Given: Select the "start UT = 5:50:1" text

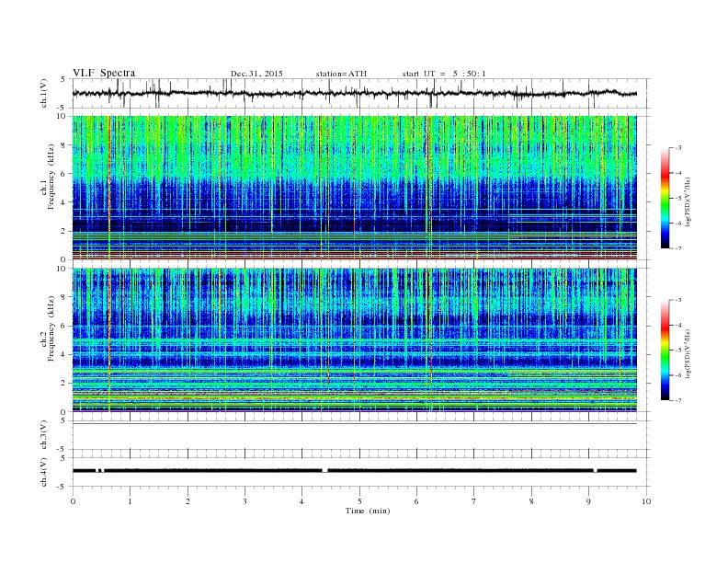Looking at the screenshot, I should click(444, 74).
